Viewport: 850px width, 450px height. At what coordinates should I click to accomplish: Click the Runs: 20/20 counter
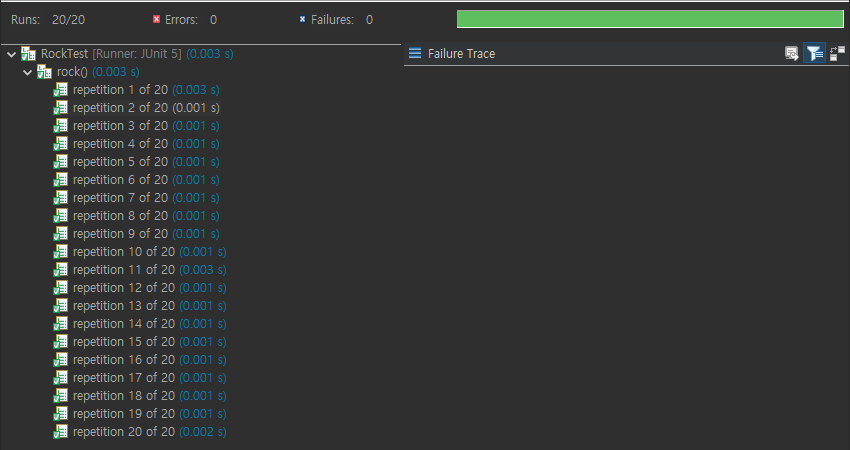(x=48, y=20)
